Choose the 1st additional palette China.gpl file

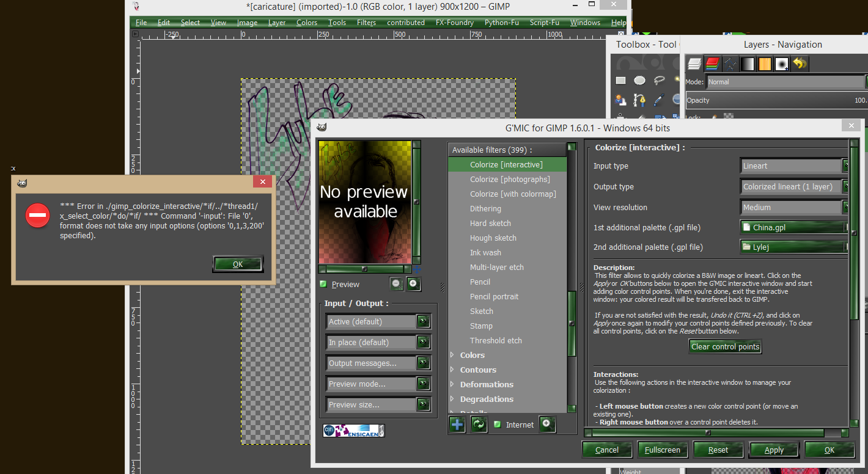point(795,227)
